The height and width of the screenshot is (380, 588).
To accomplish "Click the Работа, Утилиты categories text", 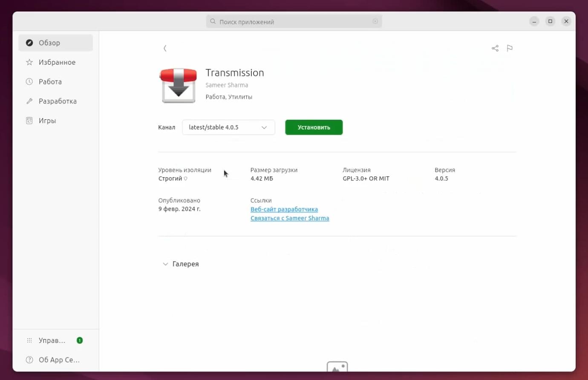I will click(x=229, y=97).
